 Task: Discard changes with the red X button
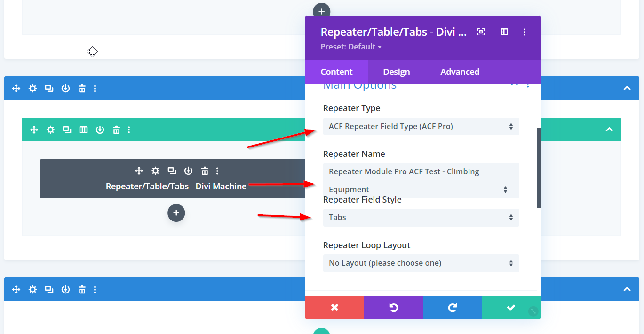[x=334, y=308]
